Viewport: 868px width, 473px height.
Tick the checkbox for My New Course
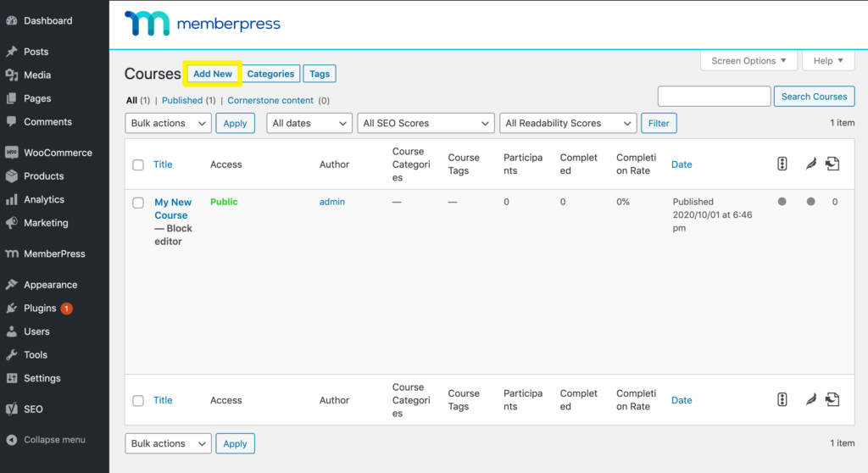coord(138,203)
